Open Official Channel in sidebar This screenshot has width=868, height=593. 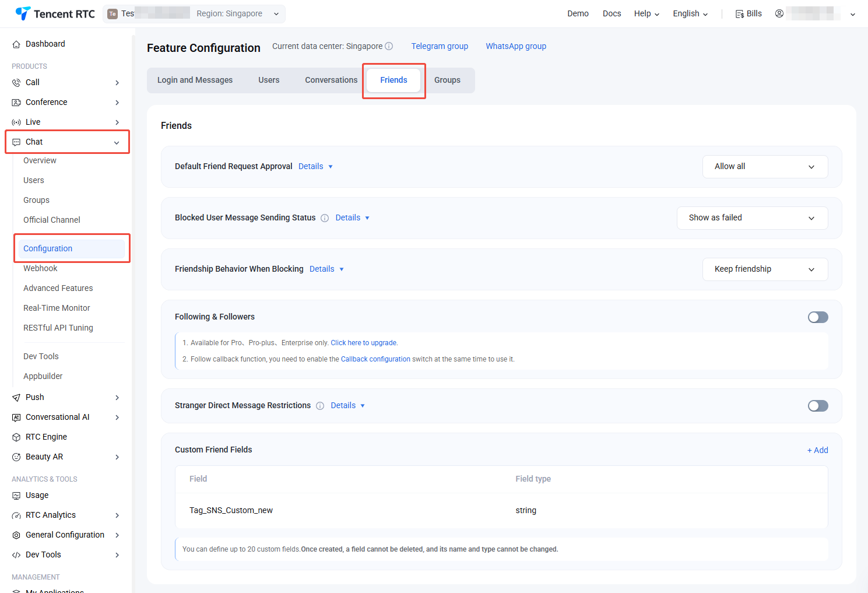(51, 220)
